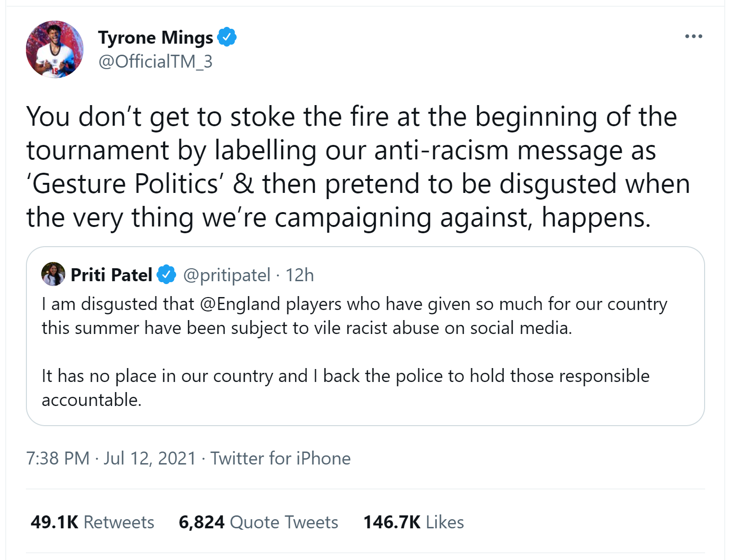Click Priti Patel's verified badge
Image resolution: width=731 pixels, height=560 pixels.
click(x=167, y=275)
